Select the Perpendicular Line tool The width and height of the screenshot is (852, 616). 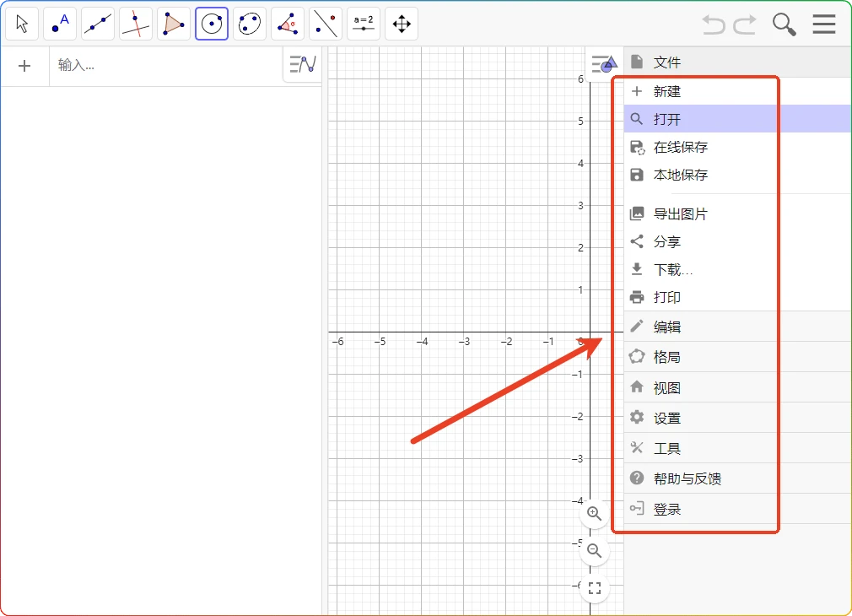tap(135, 24)
